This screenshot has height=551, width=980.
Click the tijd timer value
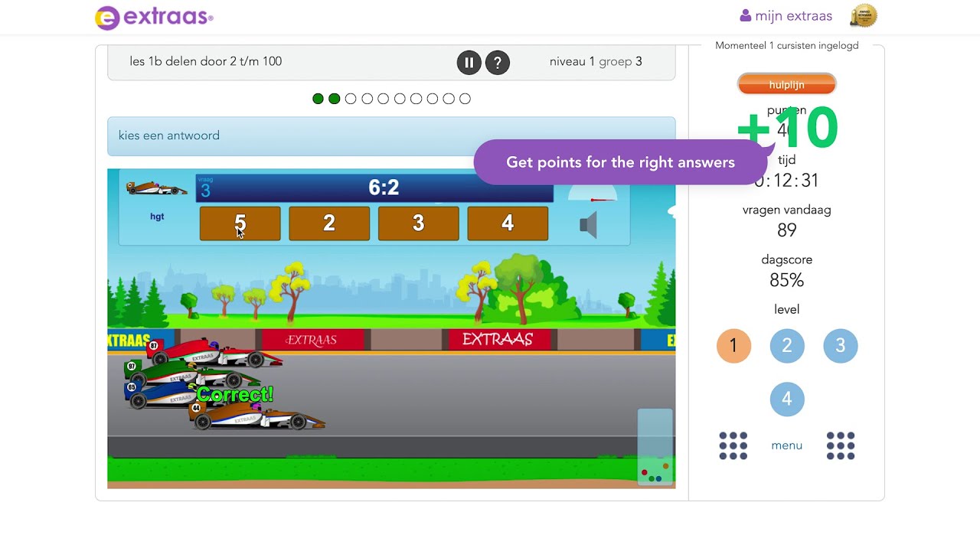[x=787, y=181]
